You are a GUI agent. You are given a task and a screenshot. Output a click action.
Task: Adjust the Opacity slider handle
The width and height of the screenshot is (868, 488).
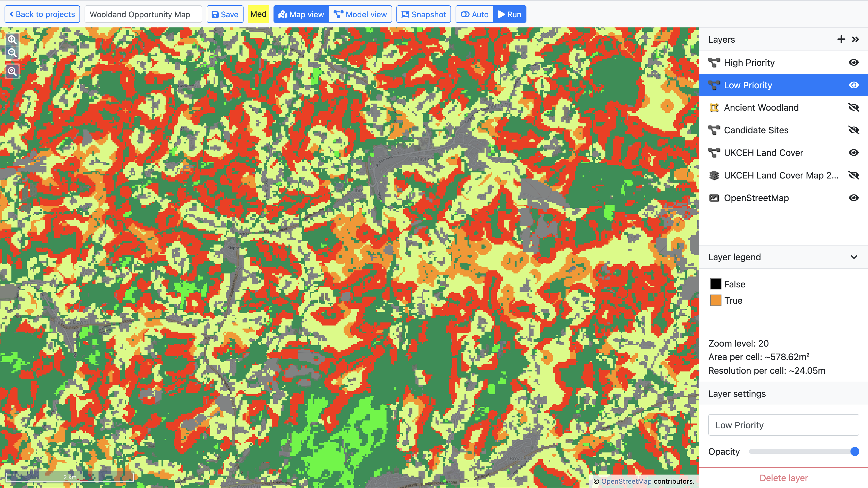click(855, 452)
